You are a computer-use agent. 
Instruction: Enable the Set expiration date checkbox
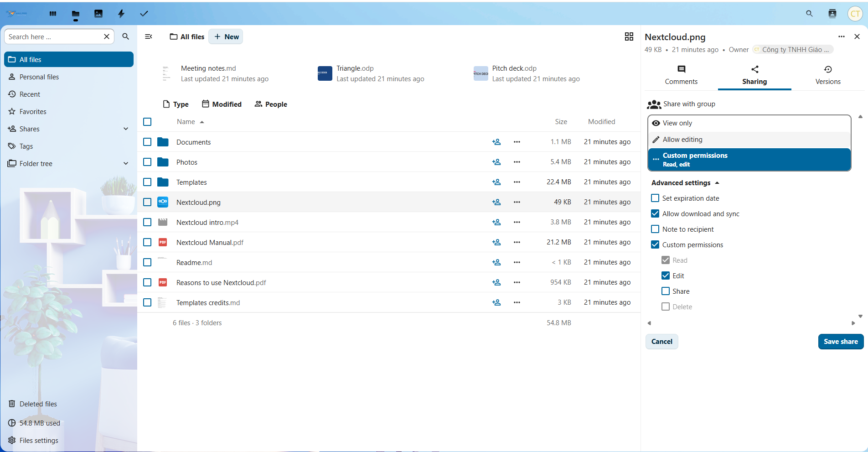click(655, 198)
